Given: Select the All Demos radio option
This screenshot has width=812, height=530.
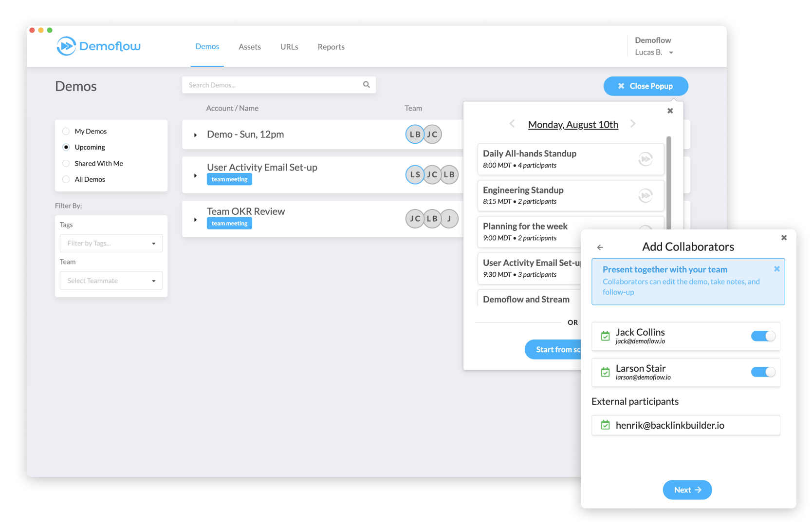Looking at the screenshot, I should [x=66, y=179].
